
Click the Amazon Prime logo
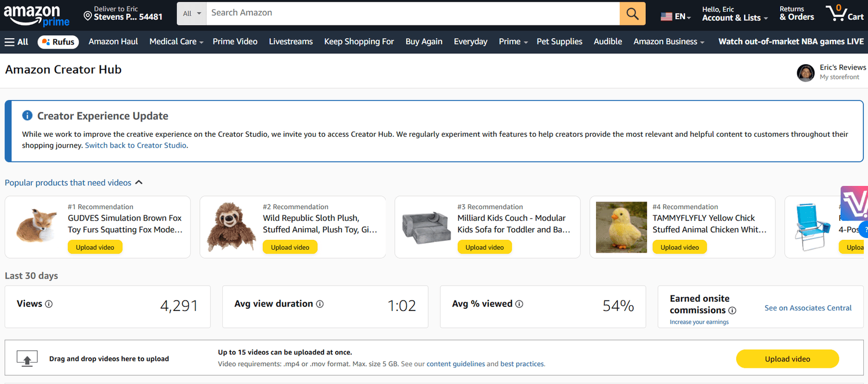tap(36, 16)
